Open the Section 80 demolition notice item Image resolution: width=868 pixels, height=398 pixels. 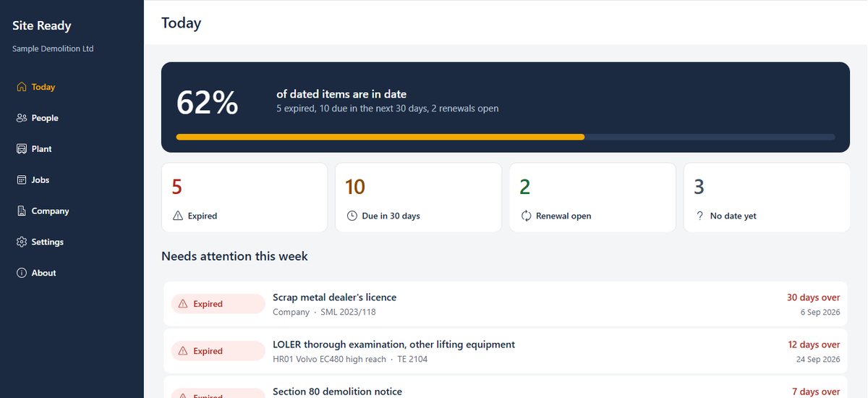[x=506, y=387]
